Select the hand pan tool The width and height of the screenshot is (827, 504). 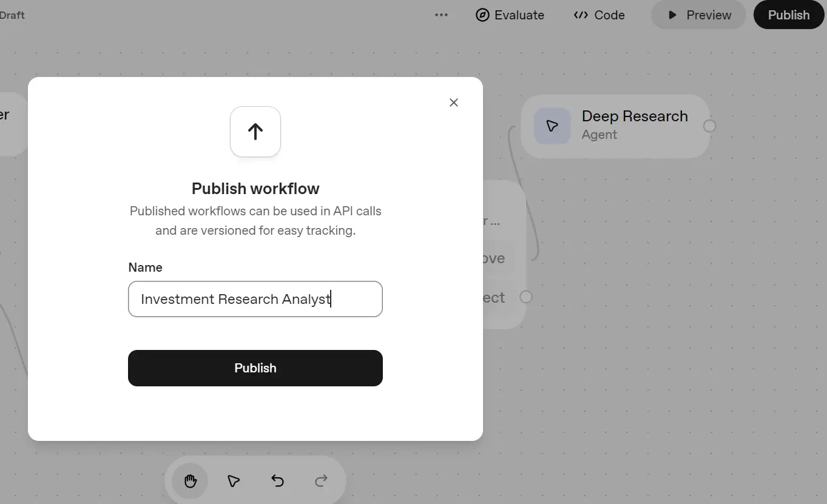pos(189,480)
